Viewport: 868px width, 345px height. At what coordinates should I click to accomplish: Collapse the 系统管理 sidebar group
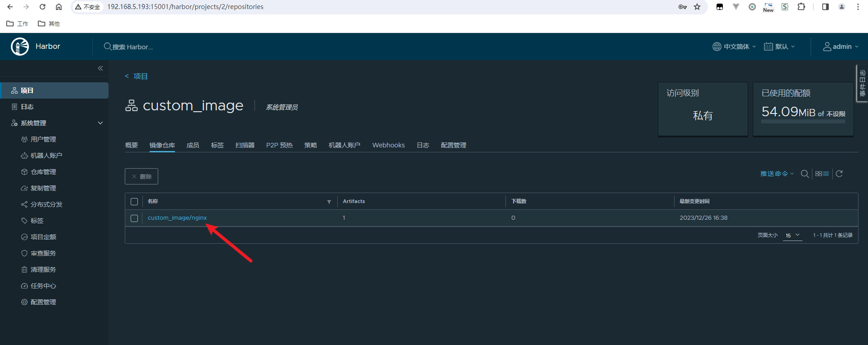(100, 123)
